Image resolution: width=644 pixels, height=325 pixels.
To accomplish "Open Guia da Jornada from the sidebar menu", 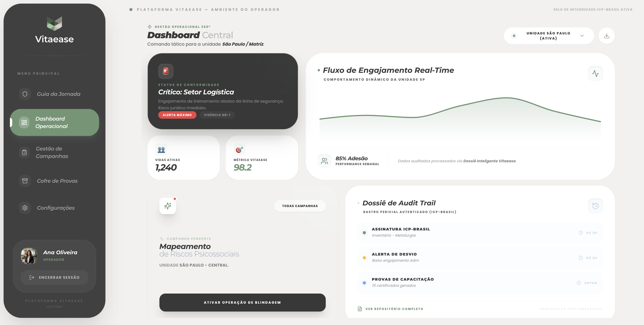I will pos(58,94).
